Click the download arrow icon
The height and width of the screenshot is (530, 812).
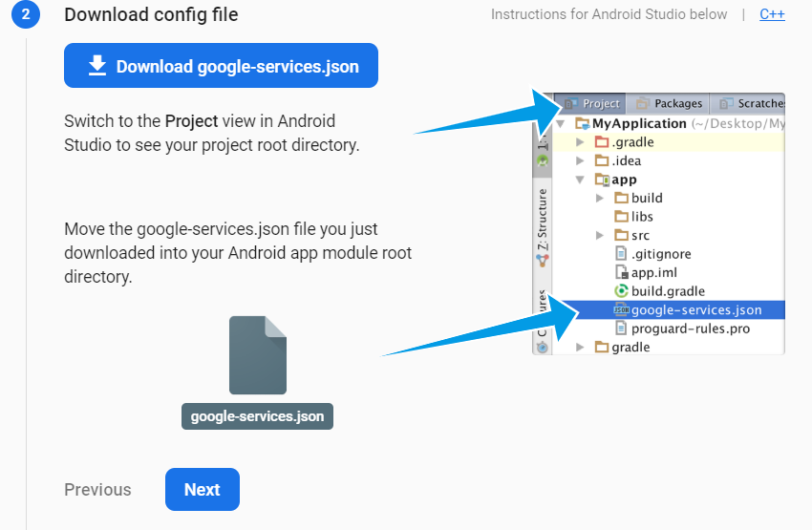[x=96, y=65]
